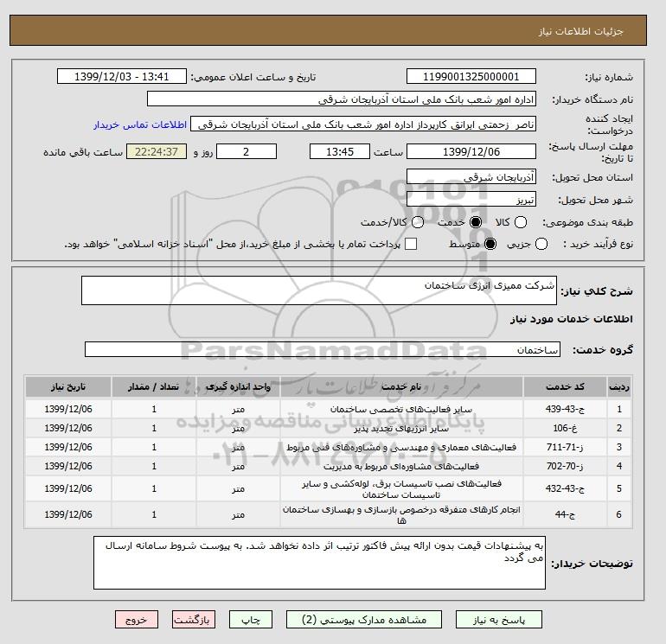Click service code غ-106
The width and height of the screenshot is (666, 644).
565,429
